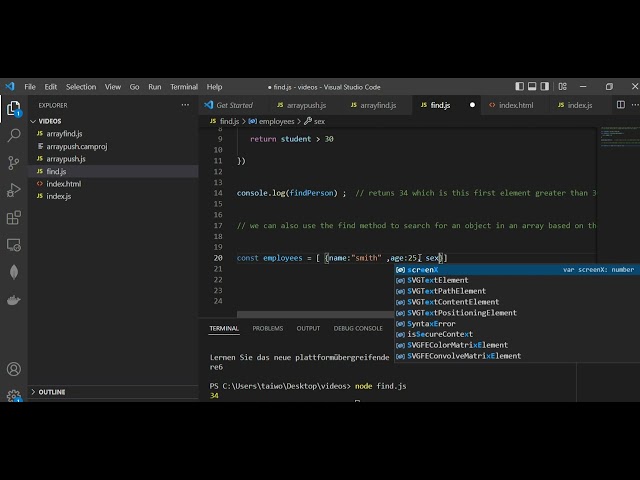Place cursor on line 14 console.log code

click(x=291, y=193)
